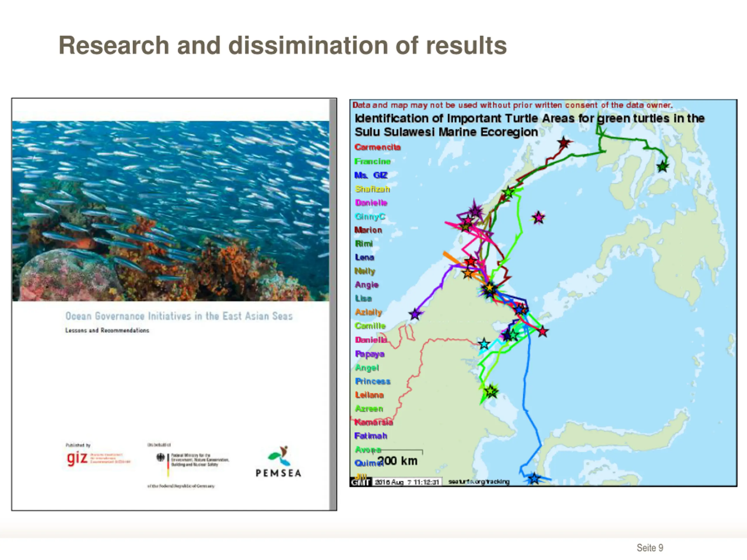
Task: Select 'Francine' in the map legend
Action: [373, 161]
